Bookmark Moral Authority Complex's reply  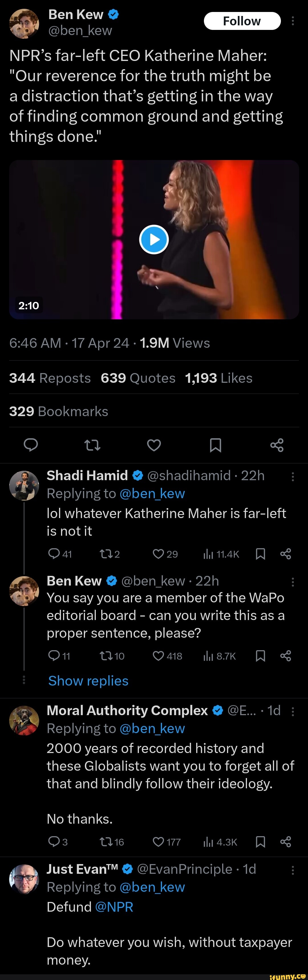[x=260, y=842]
